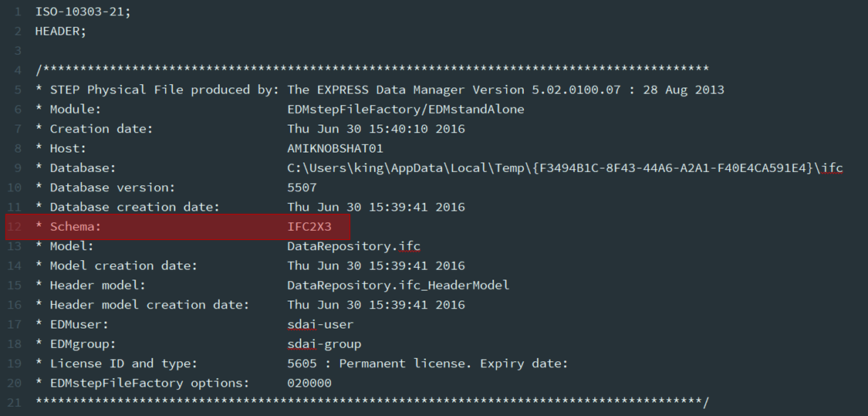868x416 pixels.
Task: Click the underlined word sdai-group
Action: click(x=324, y=344)
